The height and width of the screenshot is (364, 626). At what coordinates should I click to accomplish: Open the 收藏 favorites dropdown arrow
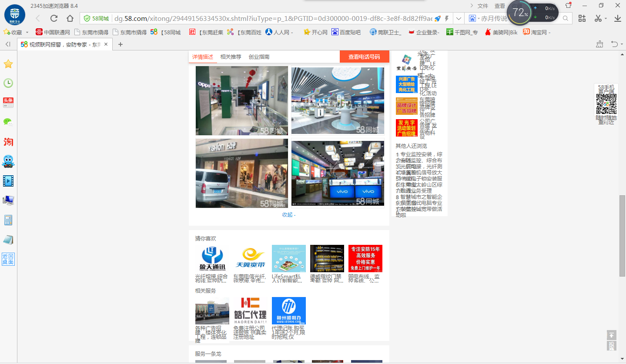point(27,32)
